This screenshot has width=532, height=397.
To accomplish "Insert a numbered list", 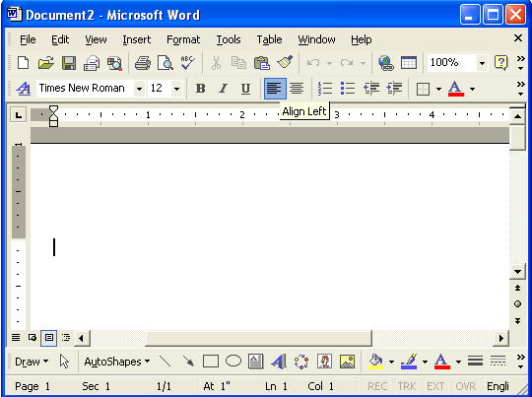I will click(x=325, y=89).
